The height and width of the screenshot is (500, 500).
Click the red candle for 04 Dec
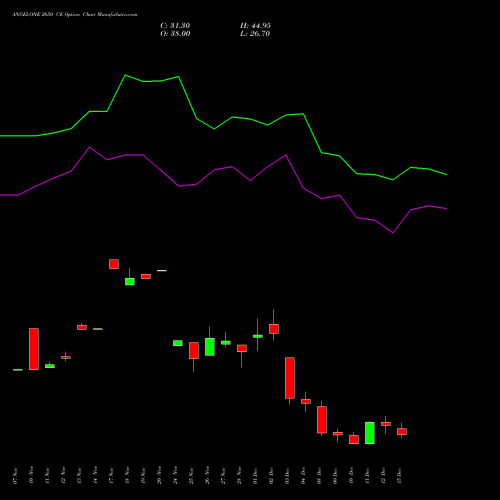coord(306,401)
